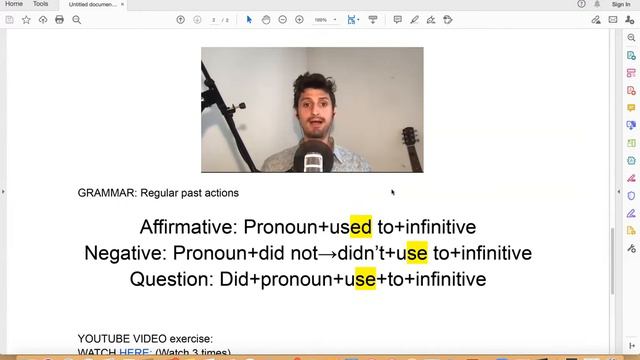
Task: Click the scrolling mode toolbar icon
Action: click(373, 20)
